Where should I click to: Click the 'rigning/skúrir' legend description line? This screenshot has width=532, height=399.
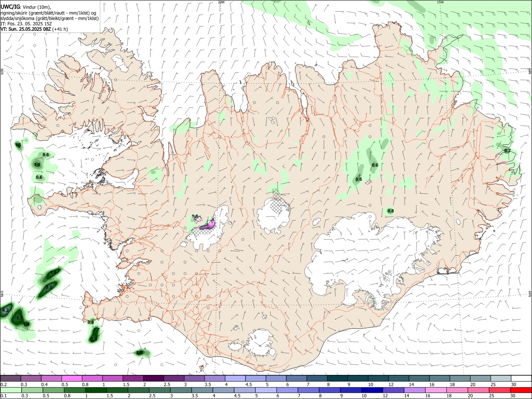coord(49,13)
